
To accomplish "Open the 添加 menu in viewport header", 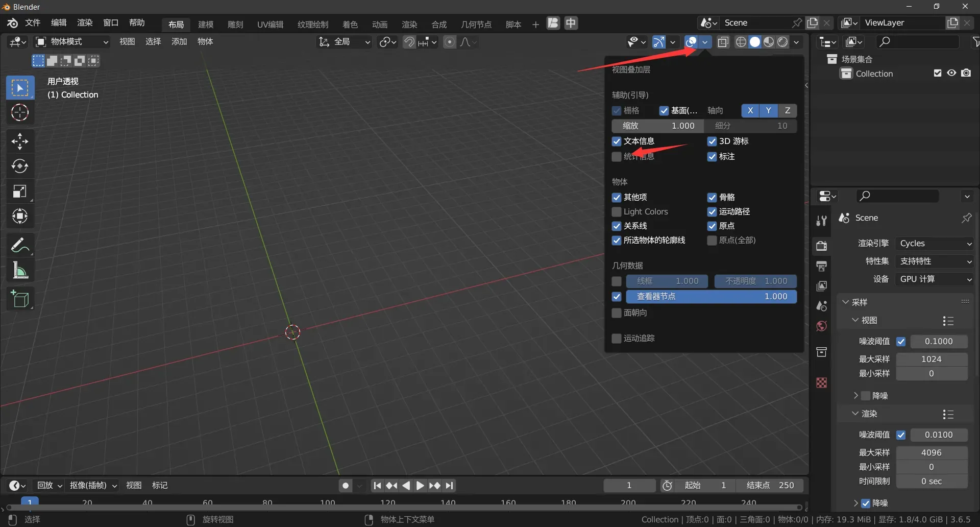I will [179, 42].
